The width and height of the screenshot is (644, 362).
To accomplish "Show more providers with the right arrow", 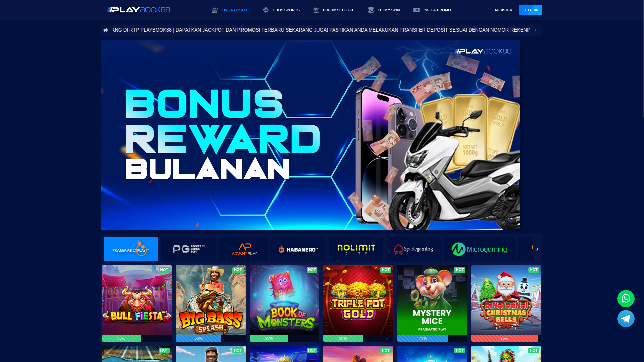I will pyautogui.click(x=537, y=249).
